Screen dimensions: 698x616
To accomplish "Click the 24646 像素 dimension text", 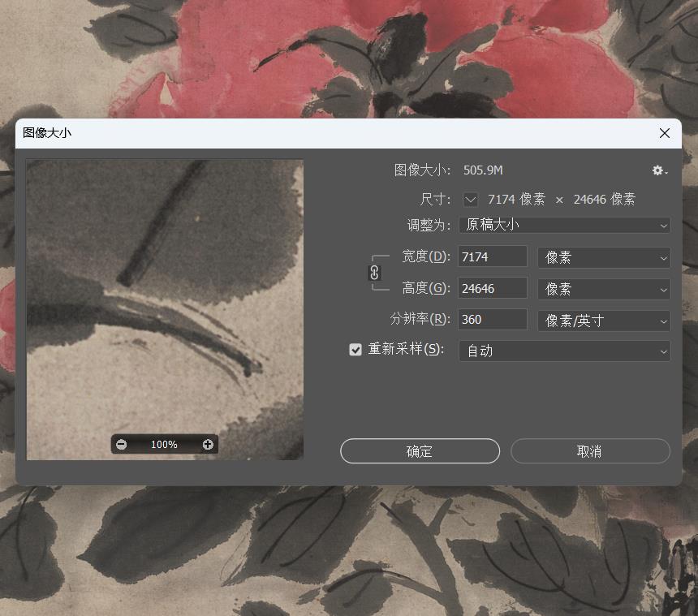I will pos(604,199).
